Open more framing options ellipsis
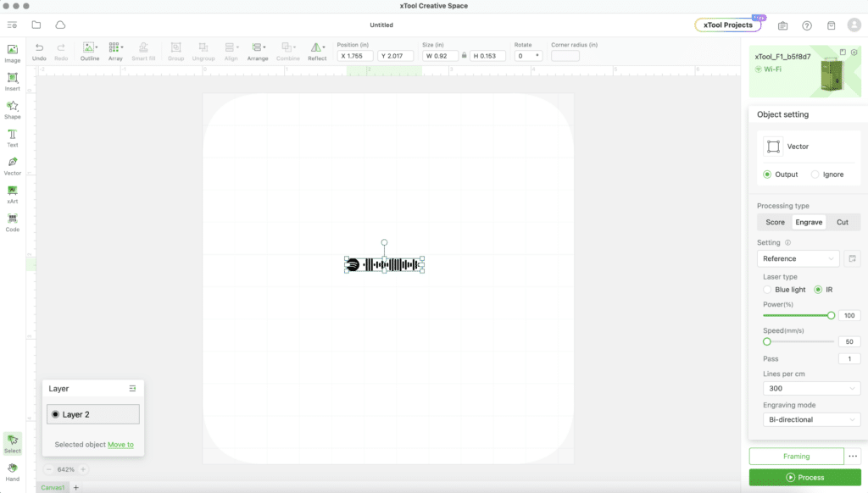This screenshot has width=868, height=493. (853, 456)
